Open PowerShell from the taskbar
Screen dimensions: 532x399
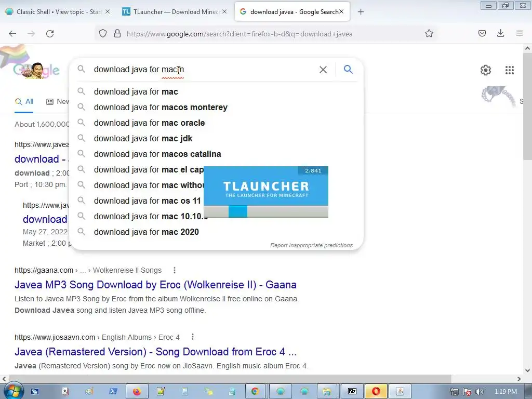click(x=113, y=392)
